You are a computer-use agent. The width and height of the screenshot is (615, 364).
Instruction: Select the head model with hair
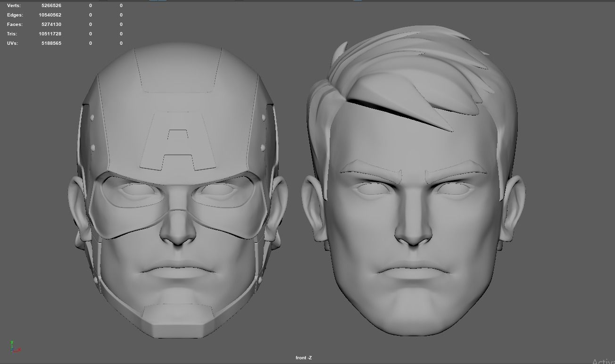pyautogui.click(x=413, y=182)
